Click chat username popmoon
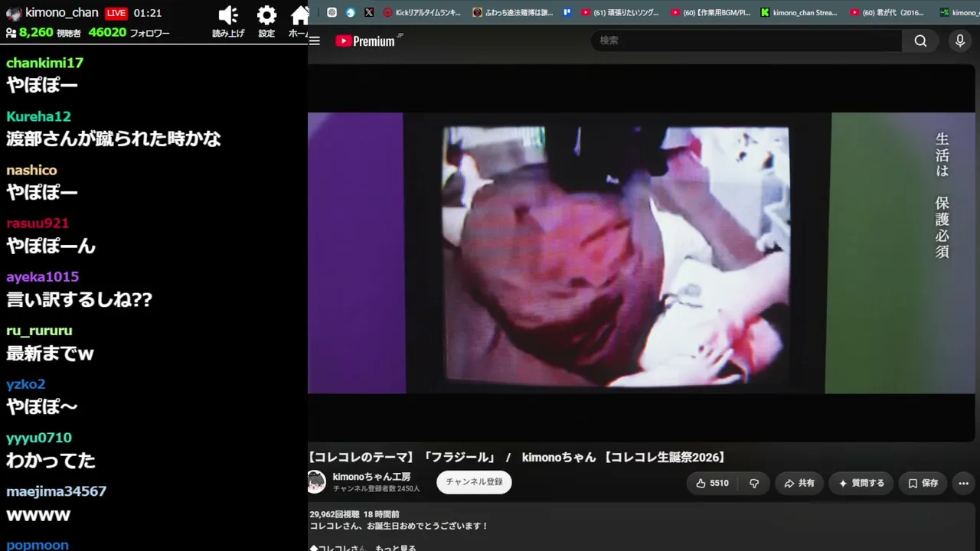980x551 pixels. coord(38,545)
